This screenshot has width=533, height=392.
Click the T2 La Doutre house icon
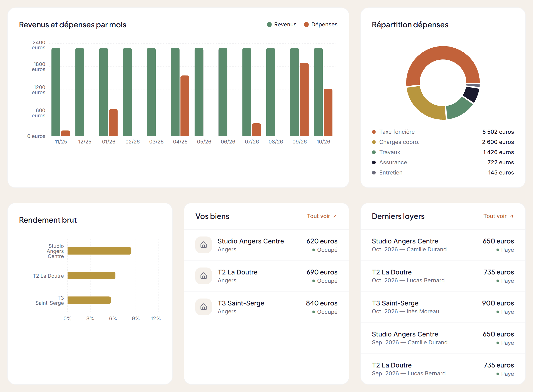click(204, 276)
